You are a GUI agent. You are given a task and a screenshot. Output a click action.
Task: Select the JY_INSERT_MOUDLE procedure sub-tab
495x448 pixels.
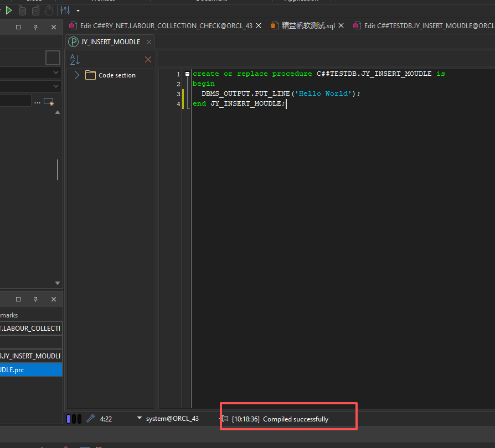pos(111,42)
